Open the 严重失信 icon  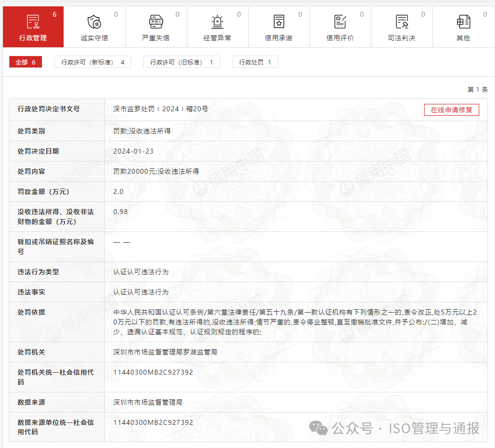(x=156, y=22)
